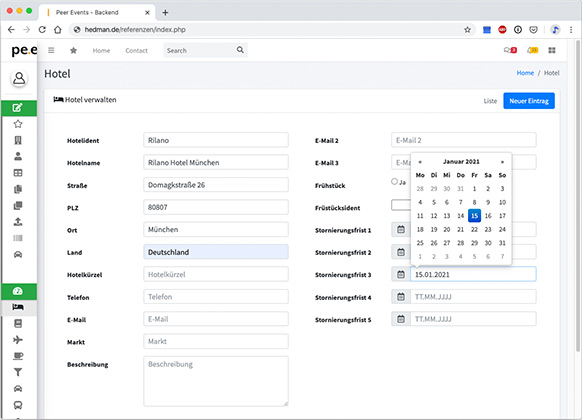Click the Liste link
This screenshot has width=582, height=420.
pos(490,101)
